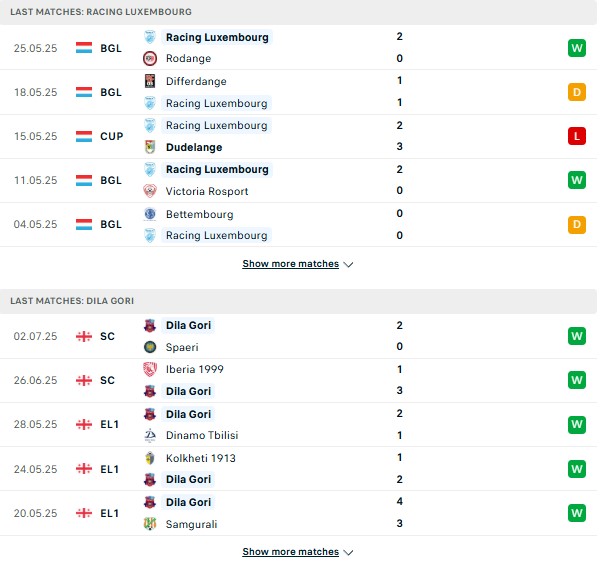Click Georgia flag on 28.05.25 EL1 match
The height and width of the screenshot is (573, 603).
[x=84, y=425]
